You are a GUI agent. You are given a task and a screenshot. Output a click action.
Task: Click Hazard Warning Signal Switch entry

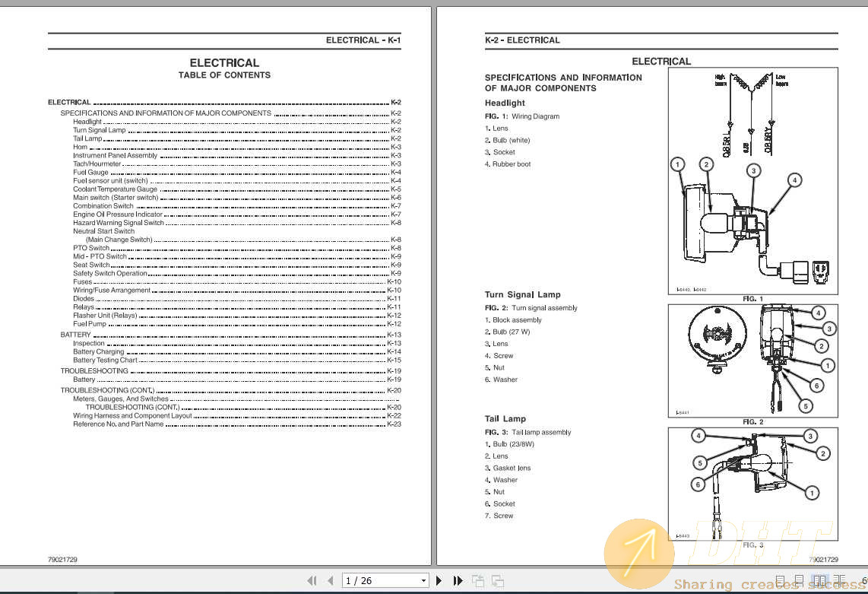[118, 223]
